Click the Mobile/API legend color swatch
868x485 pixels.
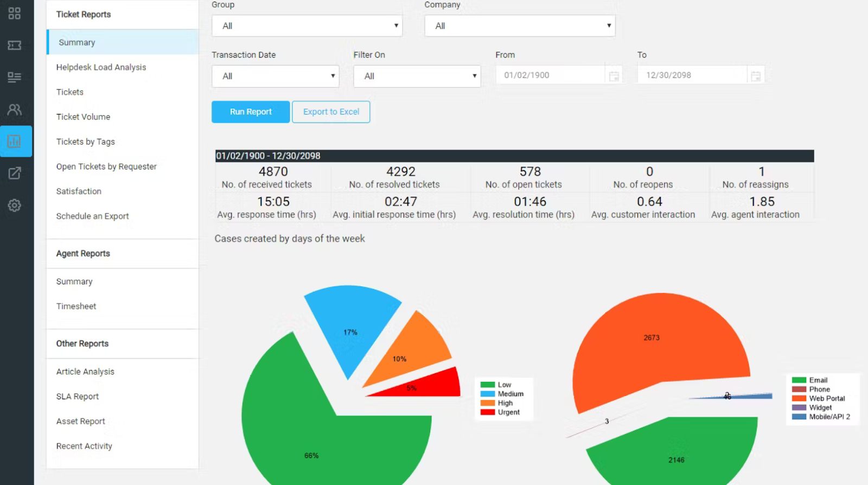click(799, 417)
